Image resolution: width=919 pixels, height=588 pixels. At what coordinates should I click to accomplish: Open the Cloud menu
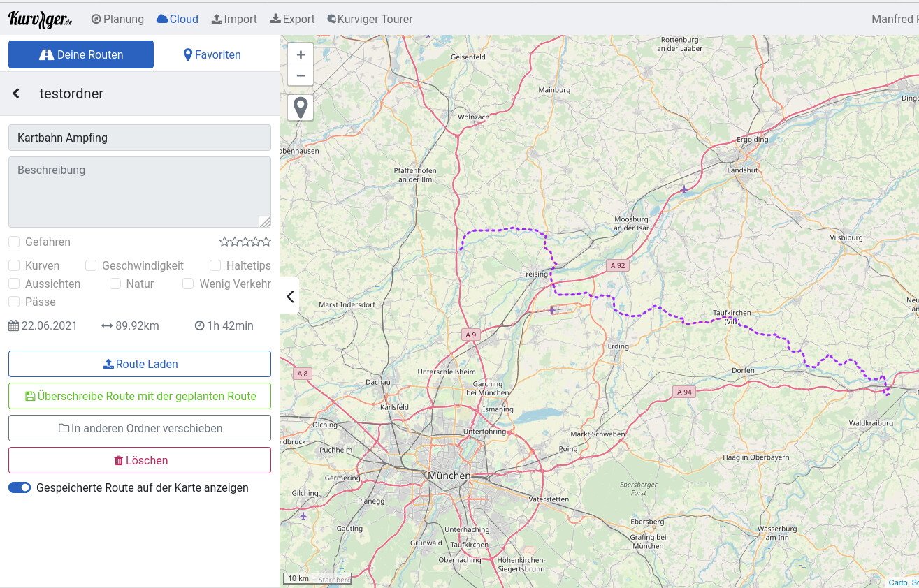click(x=178, y=20)
